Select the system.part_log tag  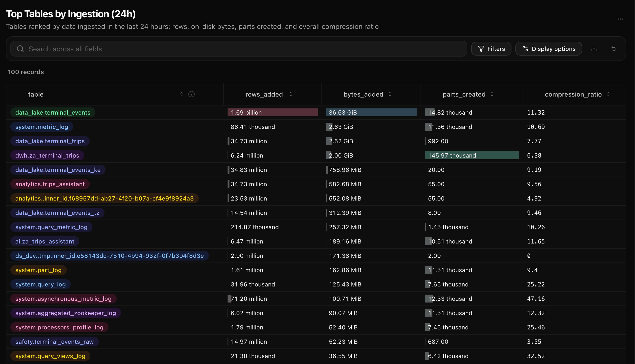[39, 270]
